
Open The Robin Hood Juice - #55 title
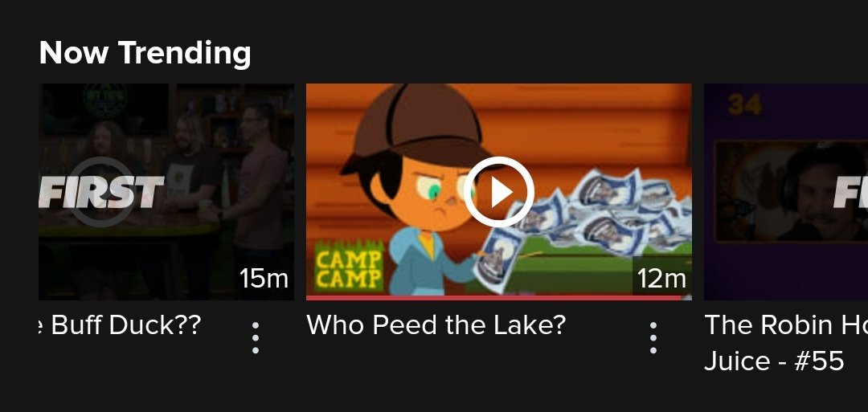pos(786,343)
